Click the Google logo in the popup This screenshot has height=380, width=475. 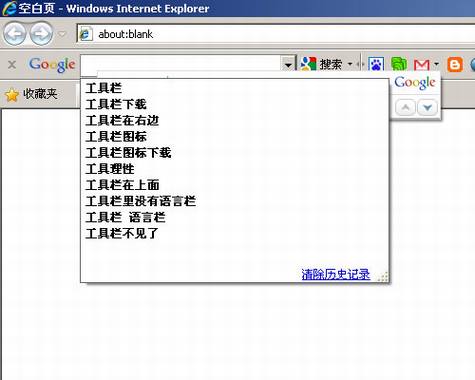coord(415,83)
